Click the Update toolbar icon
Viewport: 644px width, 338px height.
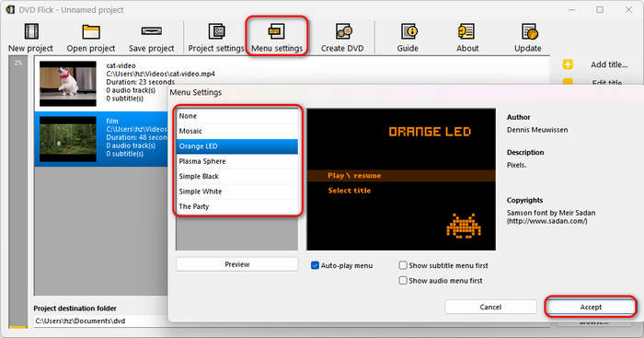[529, 32]
